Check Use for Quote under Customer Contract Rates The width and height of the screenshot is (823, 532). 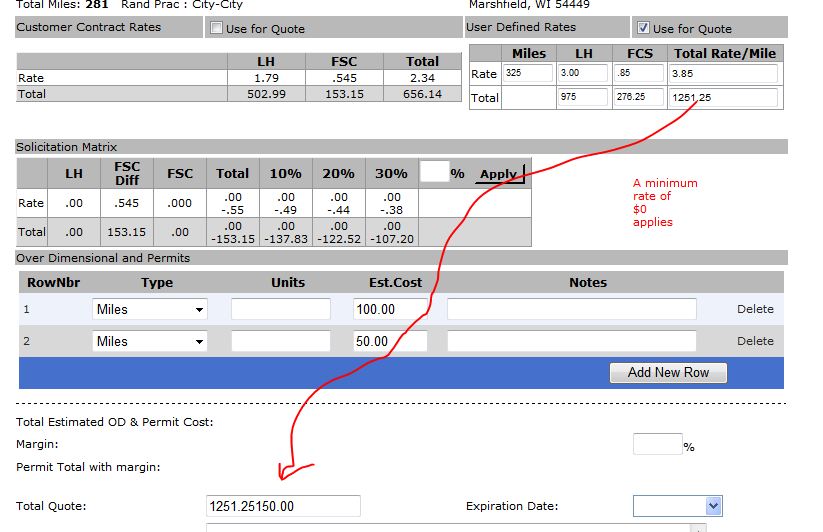point(216,29)
